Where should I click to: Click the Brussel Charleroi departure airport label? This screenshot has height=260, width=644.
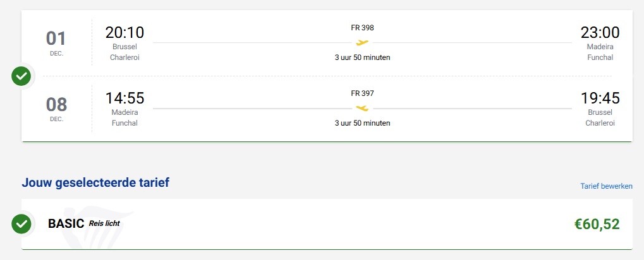[125, 52]
